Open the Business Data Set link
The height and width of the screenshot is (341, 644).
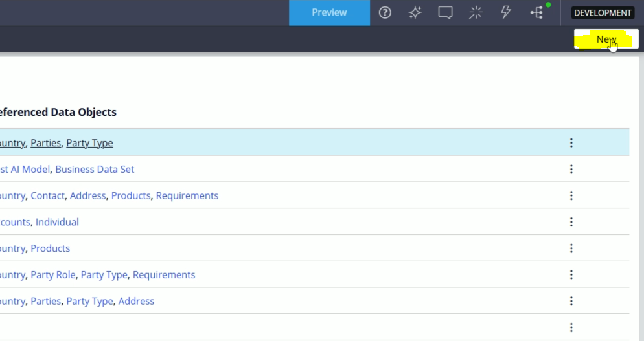coord(95,170)
